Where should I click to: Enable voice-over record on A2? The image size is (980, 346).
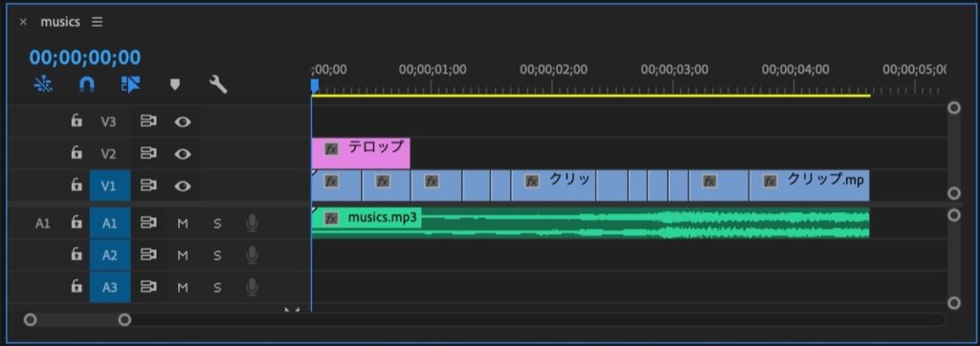point(252,255)
